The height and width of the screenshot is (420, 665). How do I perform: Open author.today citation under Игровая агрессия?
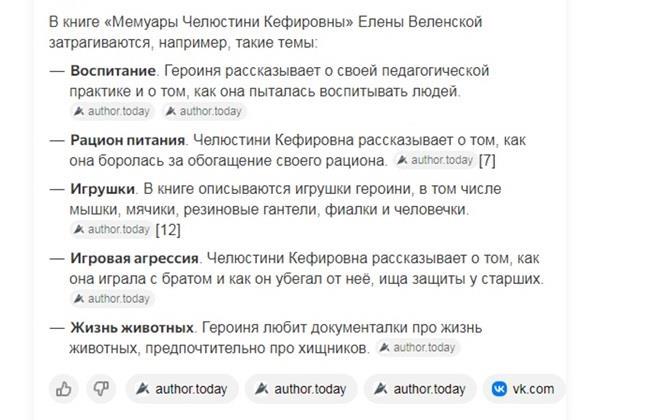112,298
